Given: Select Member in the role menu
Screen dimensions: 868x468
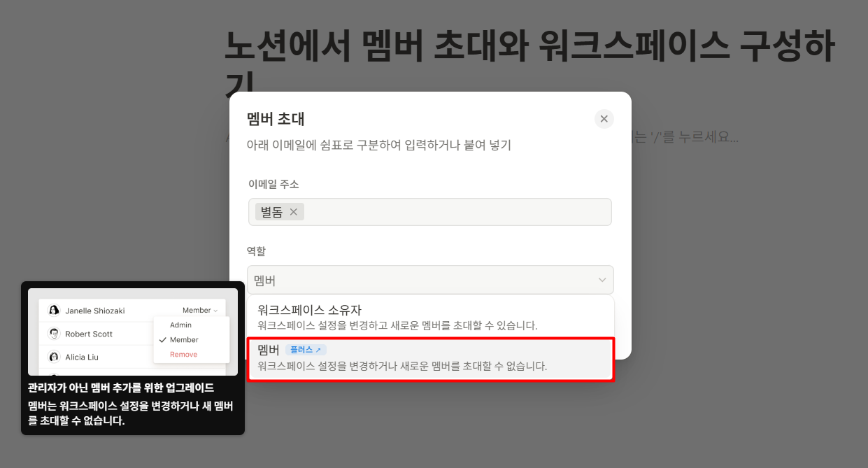Looking at the screenshot, I should 183,339.
